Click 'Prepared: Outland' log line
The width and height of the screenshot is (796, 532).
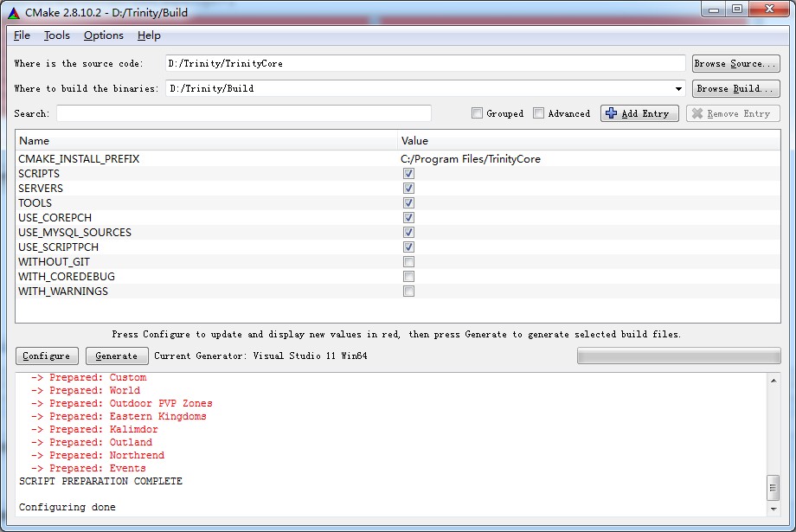[x=92, y=442]
